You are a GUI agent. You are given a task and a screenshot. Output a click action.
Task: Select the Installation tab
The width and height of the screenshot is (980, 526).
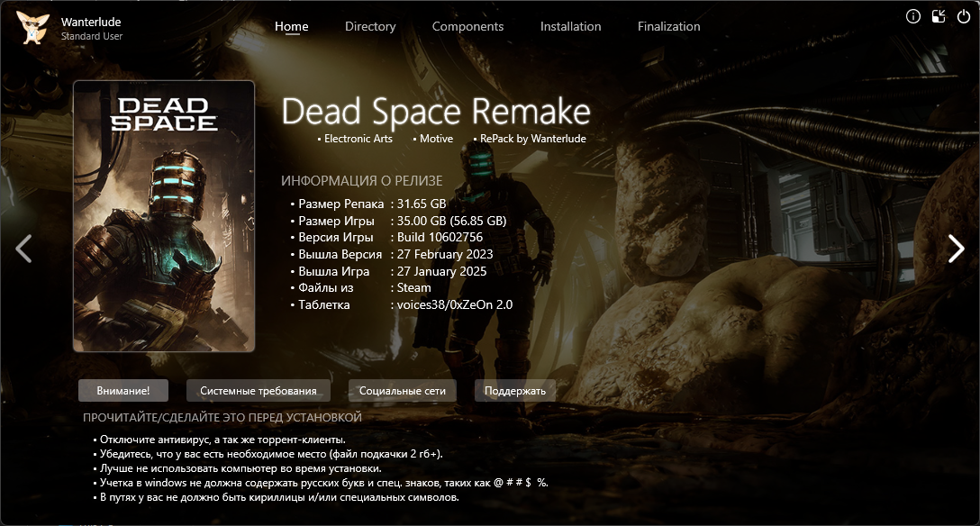point(570,27)
